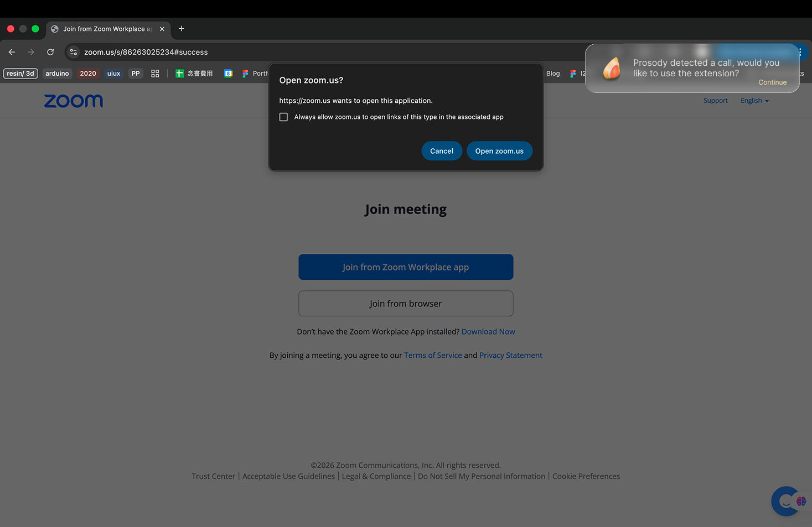Open site information icon in address bar

[74, 52]
